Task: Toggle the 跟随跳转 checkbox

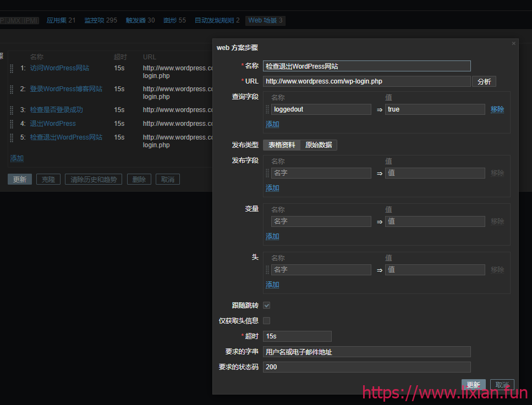Action: [267, 306]
